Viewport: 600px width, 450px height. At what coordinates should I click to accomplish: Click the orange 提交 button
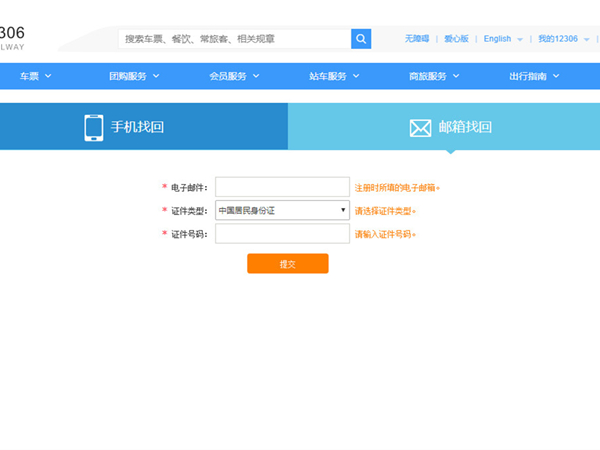coord(287,264)
